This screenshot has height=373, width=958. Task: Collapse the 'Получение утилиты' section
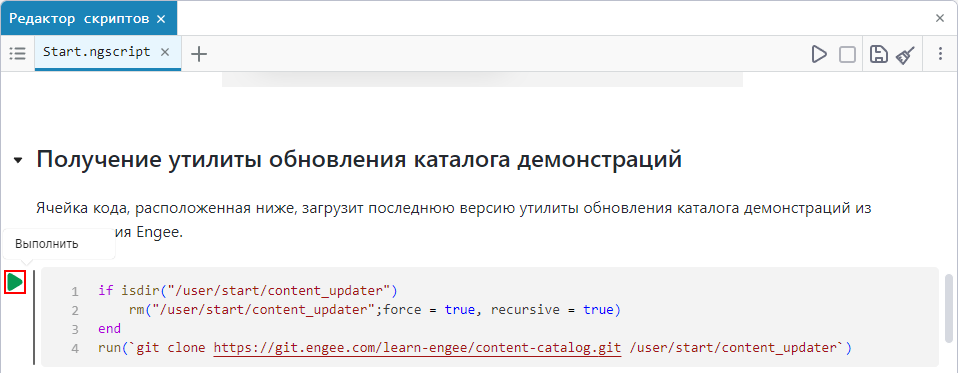18,160
